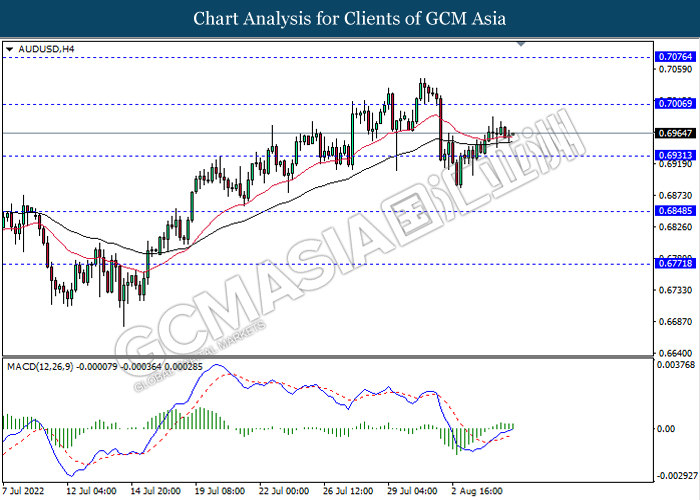Select the chart shift triangle marker
The height and width of the screenshot is (500, 700).
(521, 44)
